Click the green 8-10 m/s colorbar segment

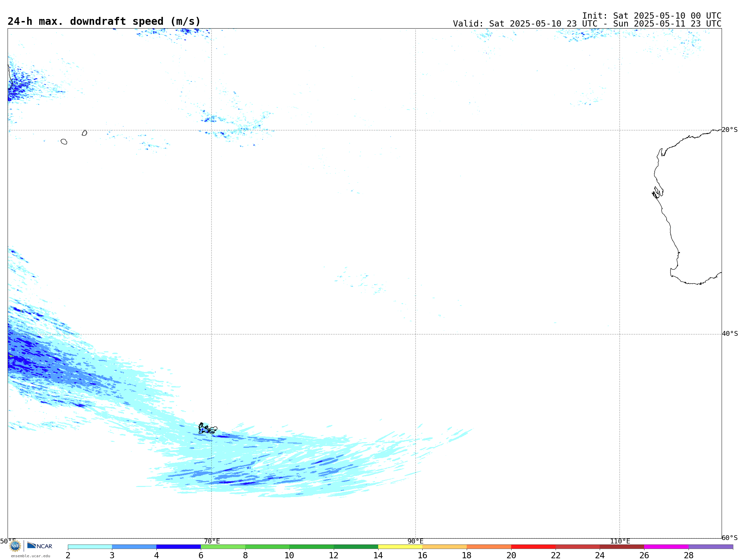coord(267,547)
